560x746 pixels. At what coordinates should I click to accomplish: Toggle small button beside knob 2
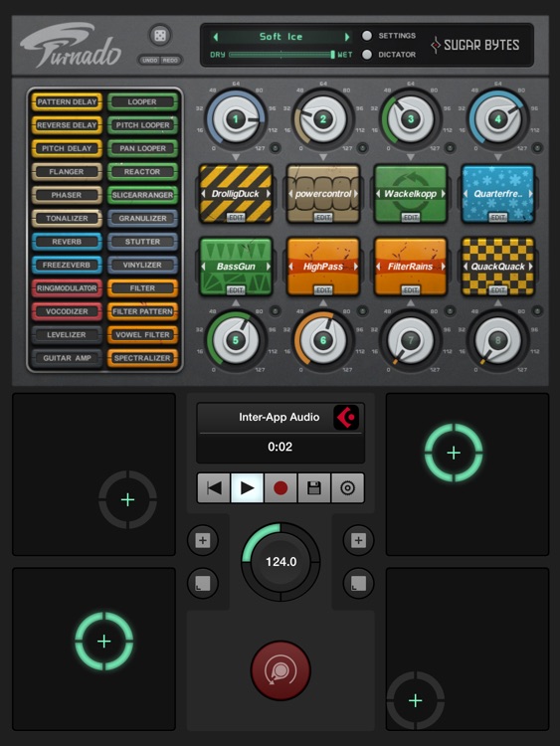click(363, 148)
